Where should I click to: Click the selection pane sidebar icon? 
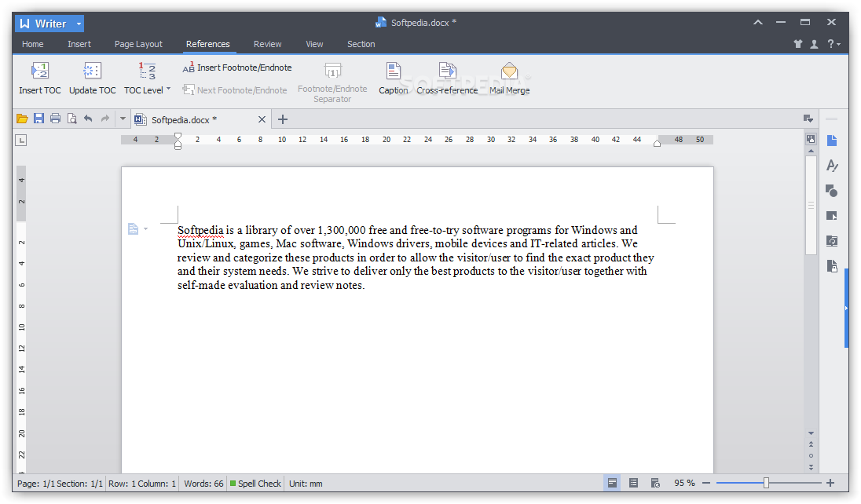tap(832, 216)
